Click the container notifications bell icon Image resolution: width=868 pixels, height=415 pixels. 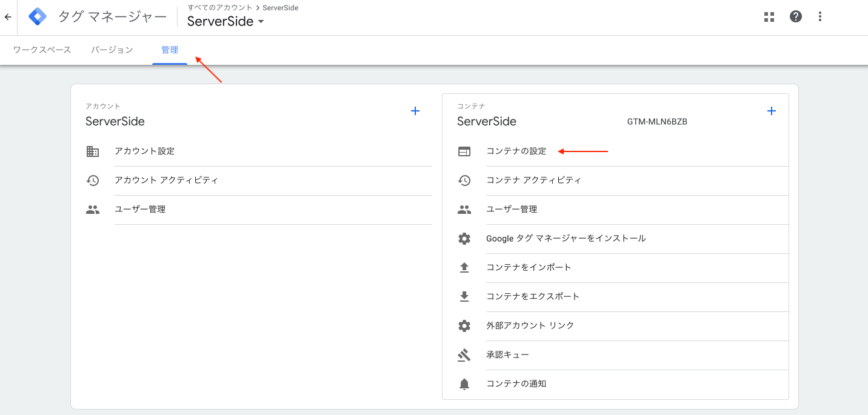tap(464, 384)
